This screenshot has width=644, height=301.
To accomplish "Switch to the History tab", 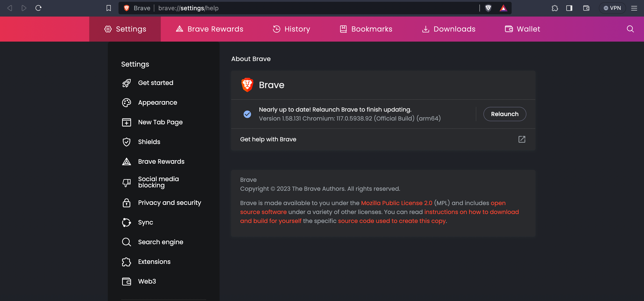I will [291, 29].
